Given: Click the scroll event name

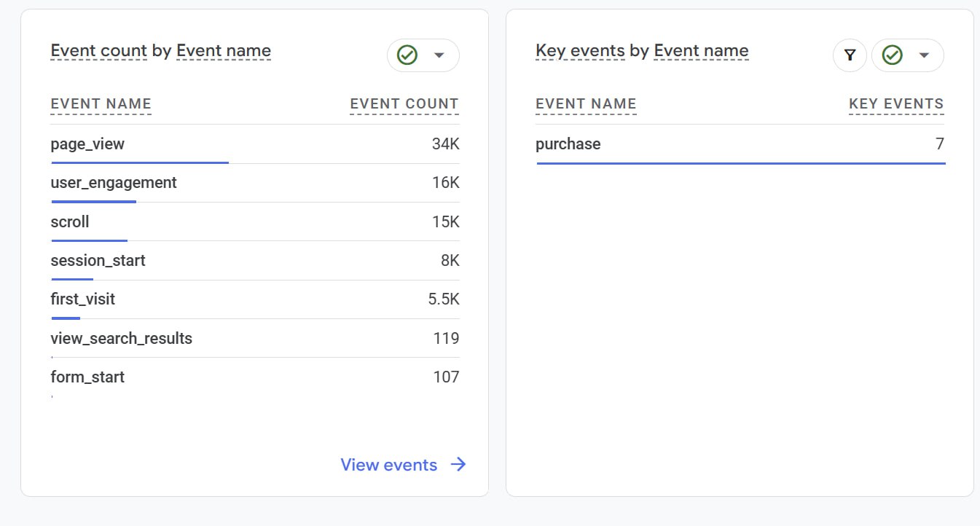Looking at the screenshot, I should [70, 221].
